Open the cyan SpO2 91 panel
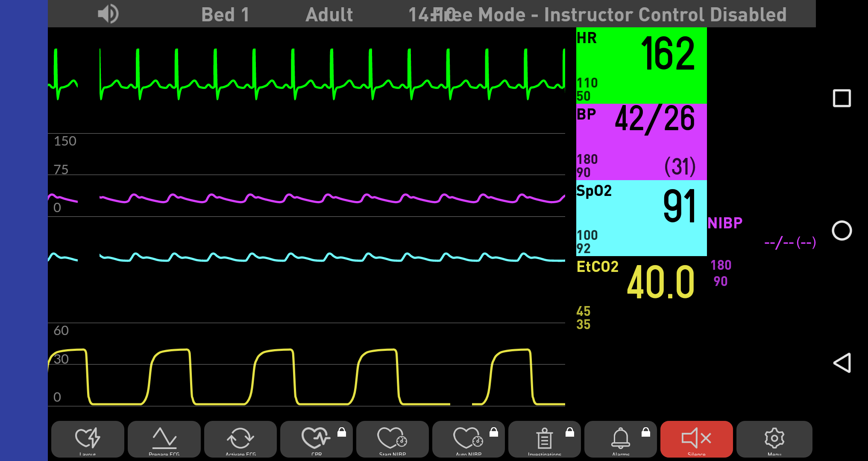 click(x=641, y=218)
